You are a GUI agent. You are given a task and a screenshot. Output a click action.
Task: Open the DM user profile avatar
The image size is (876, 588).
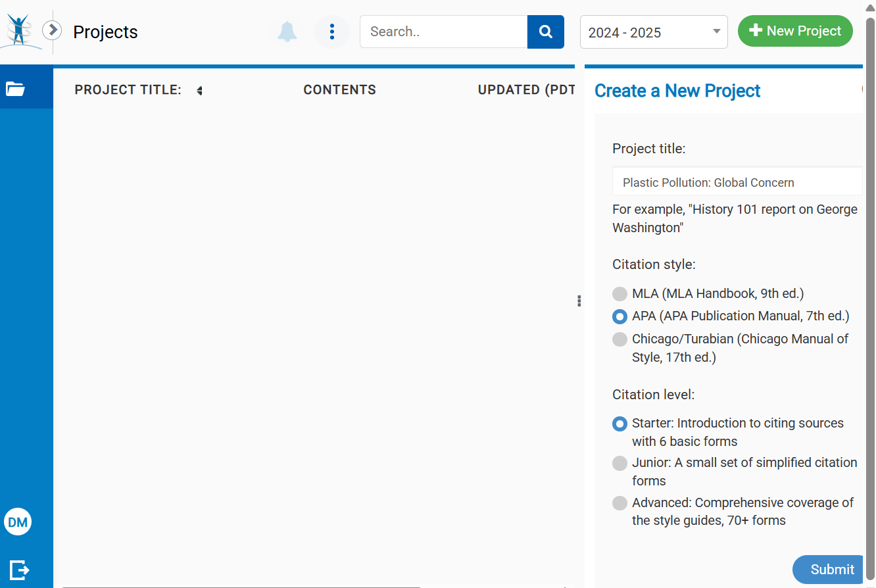point(18,522)
